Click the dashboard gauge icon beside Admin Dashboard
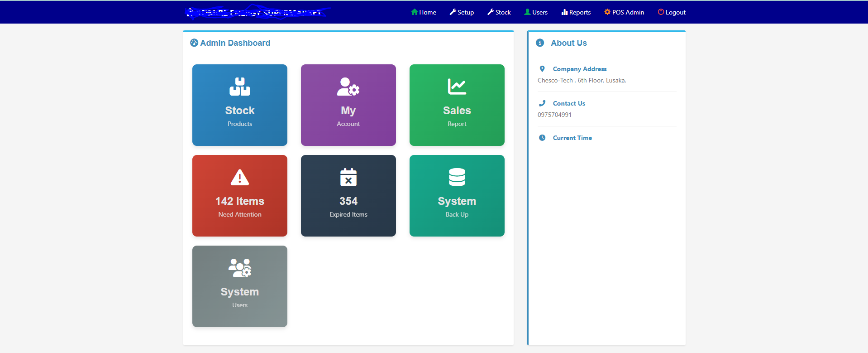 pyautogui.click(x=194, y=43)
